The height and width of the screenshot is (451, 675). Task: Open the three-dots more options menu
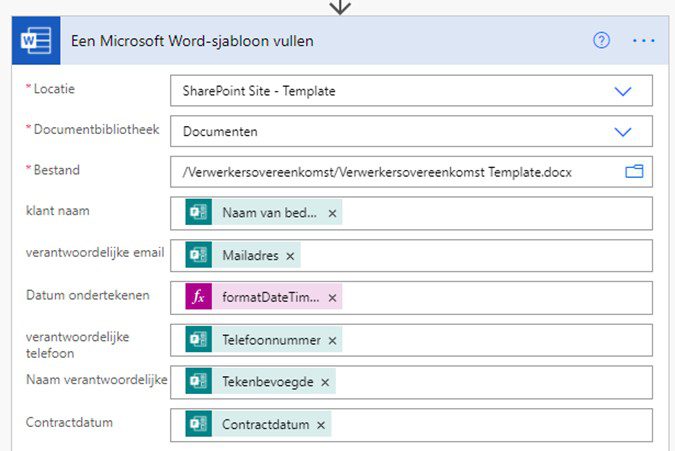644,40
